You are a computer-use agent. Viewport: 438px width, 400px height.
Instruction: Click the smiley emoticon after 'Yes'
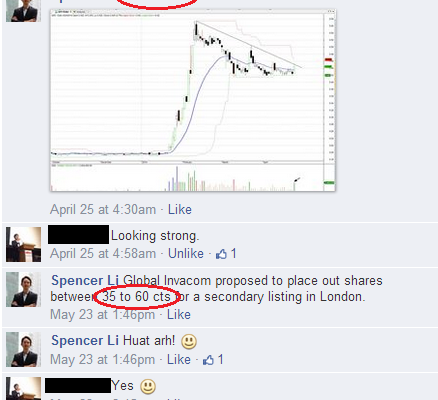pos(148,387)
